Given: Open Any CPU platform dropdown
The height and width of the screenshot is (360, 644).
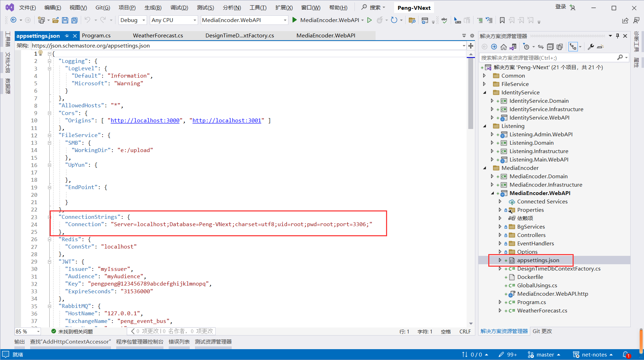Looking at the screenshot, I should pyautogui.click(x=174, y=20).
